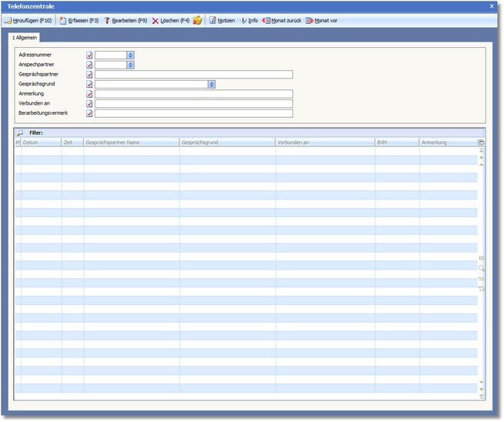This screenshot has width=504, height=422.
Task: Click the Adressnummer field spinner arrows
Action: point(131,55)
